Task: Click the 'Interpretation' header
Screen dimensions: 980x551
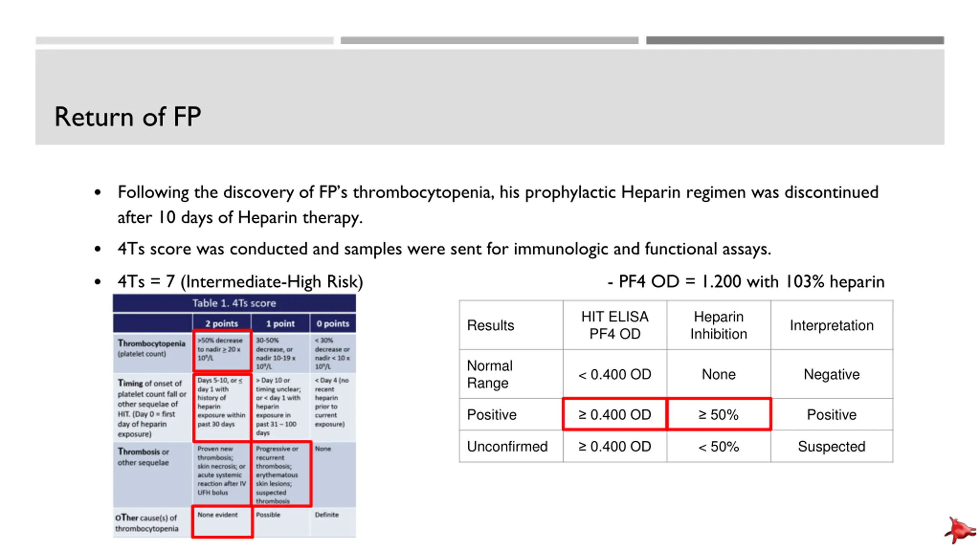Action: pos(832,325)
